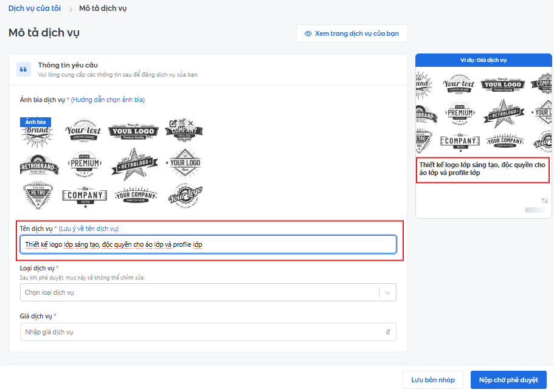Remove cover image with the X icon
Viewport: 554px width, 392px height.
tap(190, 123)
